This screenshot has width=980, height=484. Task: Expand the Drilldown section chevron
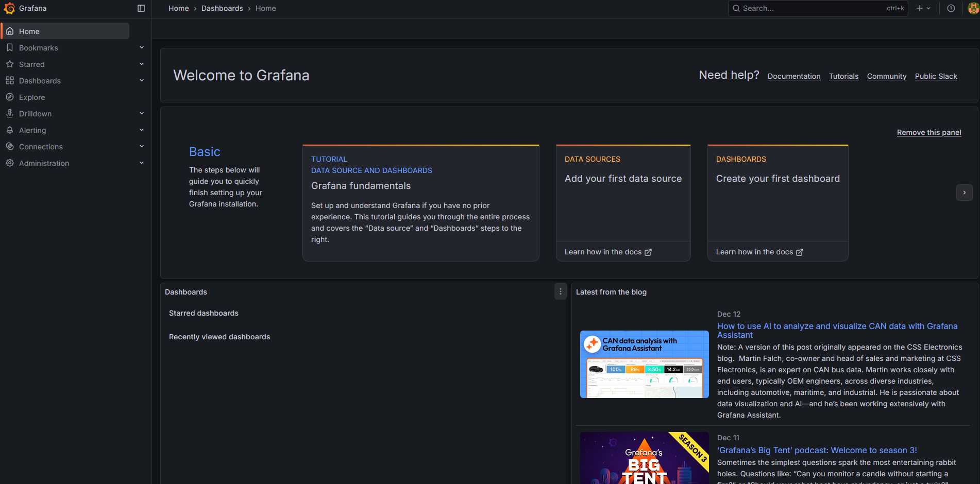click(142, 114)
